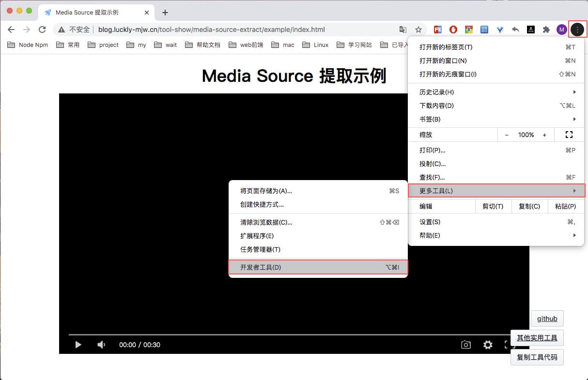
Task: Choose 清除浏览数据(C)... in the submenu
Action: 318,222
